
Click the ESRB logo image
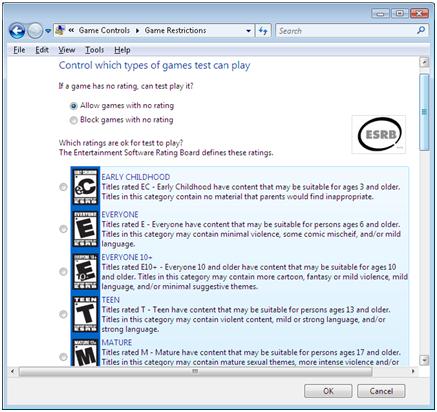pyautogui.click(x=379, y=134)
